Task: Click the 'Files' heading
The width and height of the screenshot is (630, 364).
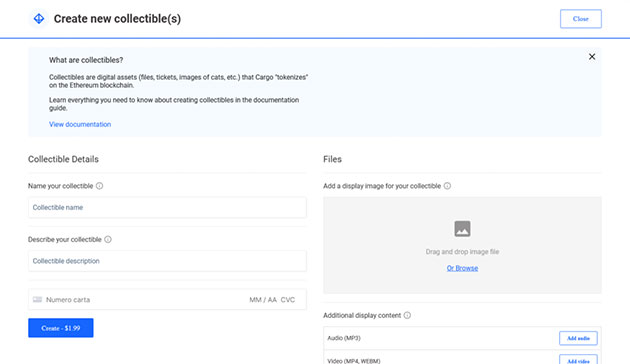Action: pyautogui.click(x=332, y=159)
